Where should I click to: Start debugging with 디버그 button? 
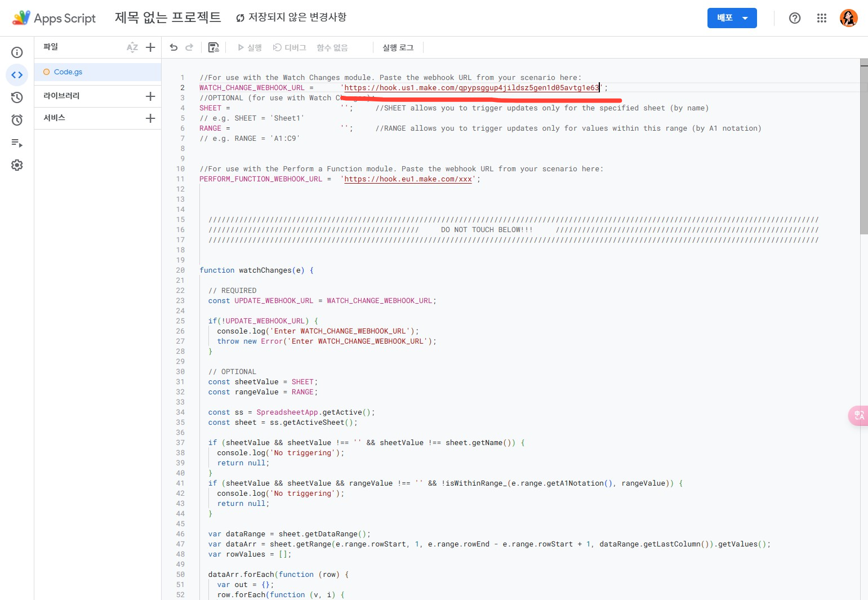click(x=290, y=48)
